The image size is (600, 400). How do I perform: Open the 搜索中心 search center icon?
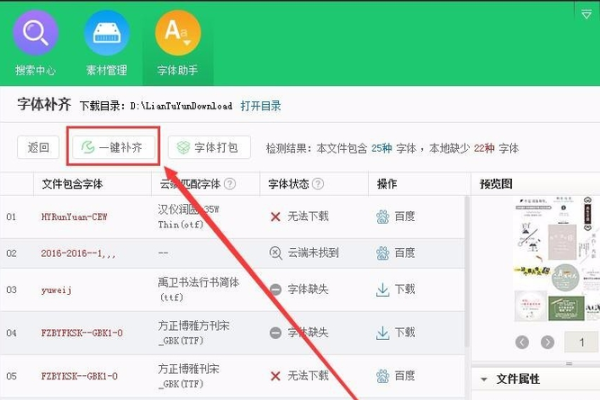coord(36,33)
